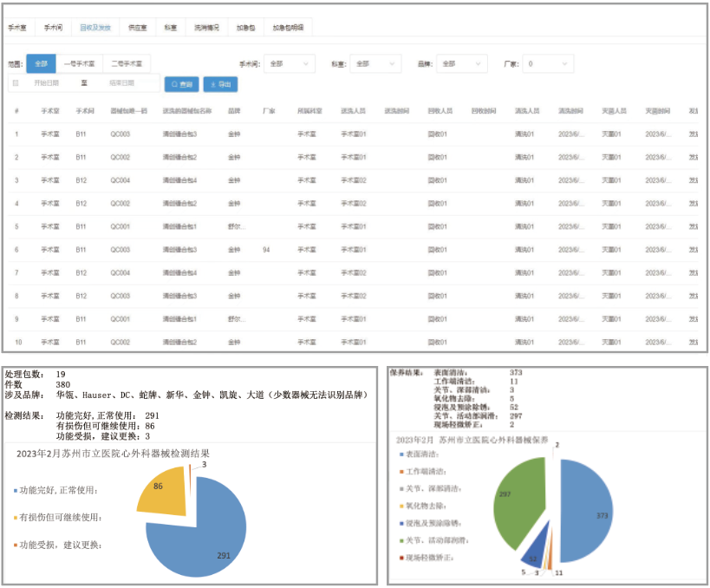Switch to the 供应室 tab
The width and height of the screenshot is (710, 588).
(137, 28)
